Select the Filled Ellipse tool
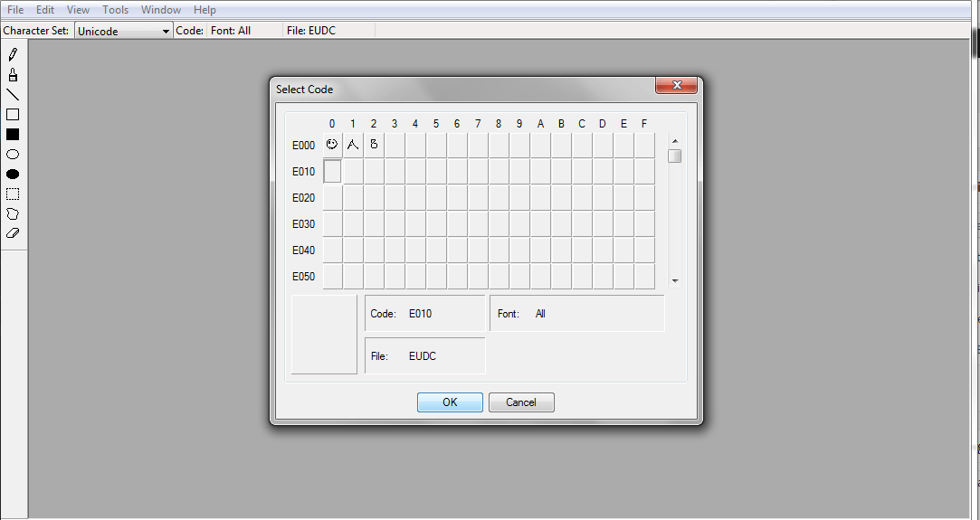 (13, 175)
